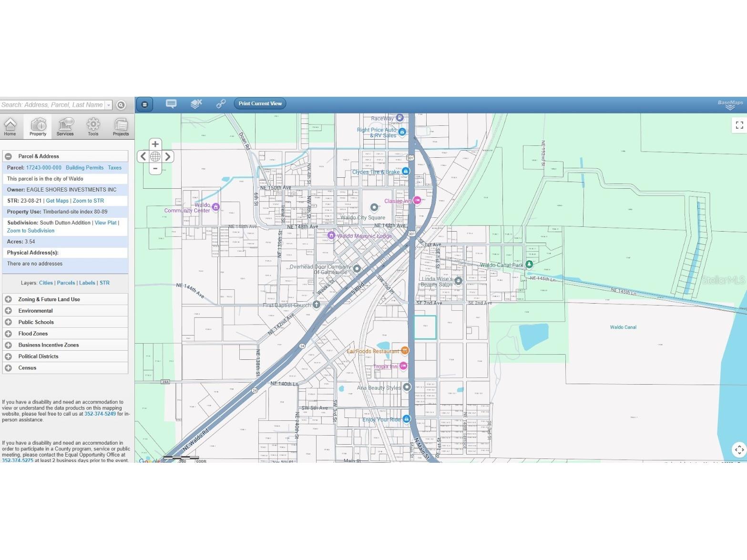Image resolution: width=747 pixels, height=560 pixels.
Task: Open the BaseMaps selector
Action: click(x=730, y=104)
